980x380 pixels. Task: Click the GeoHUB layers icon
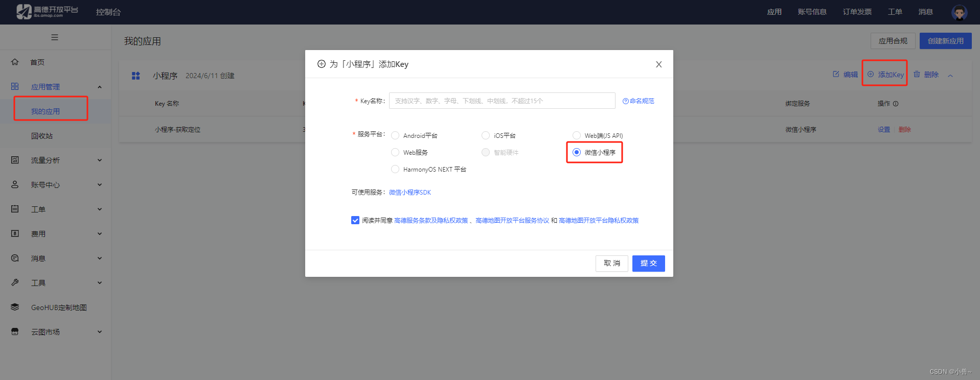15,307
